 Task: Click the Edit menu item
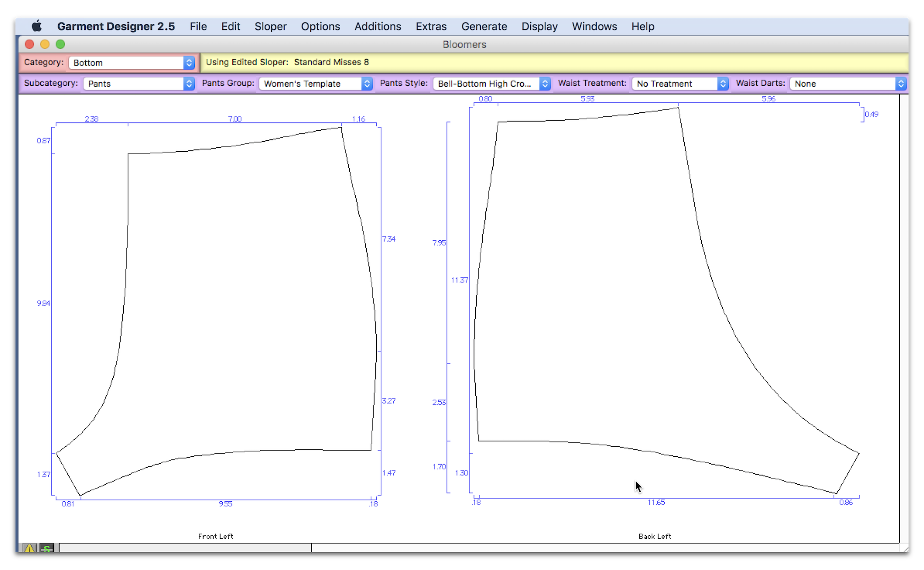[231, 27]
